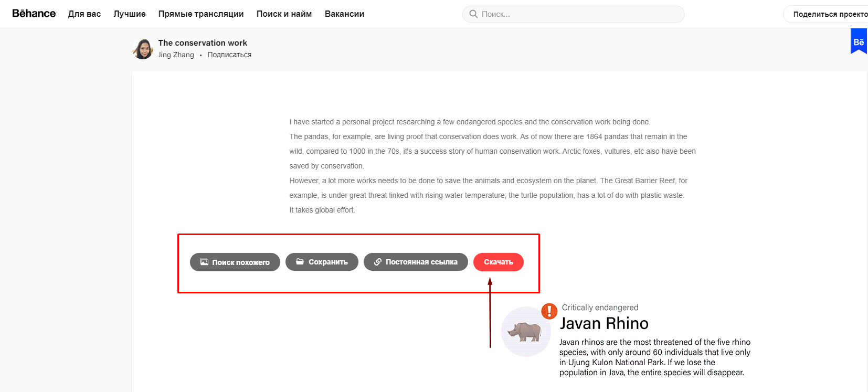This screenshot has width=868, height=392.
Task: Open Прямые трансляции in the top navigation
Action: point(201,14)
